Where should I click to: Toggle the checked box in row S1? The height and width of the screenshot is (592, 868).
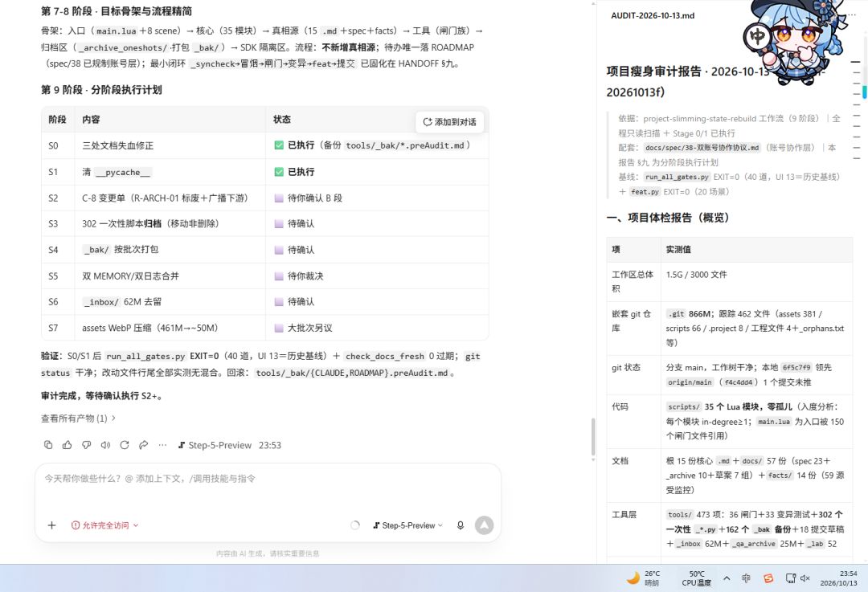[x=279, y=172]
